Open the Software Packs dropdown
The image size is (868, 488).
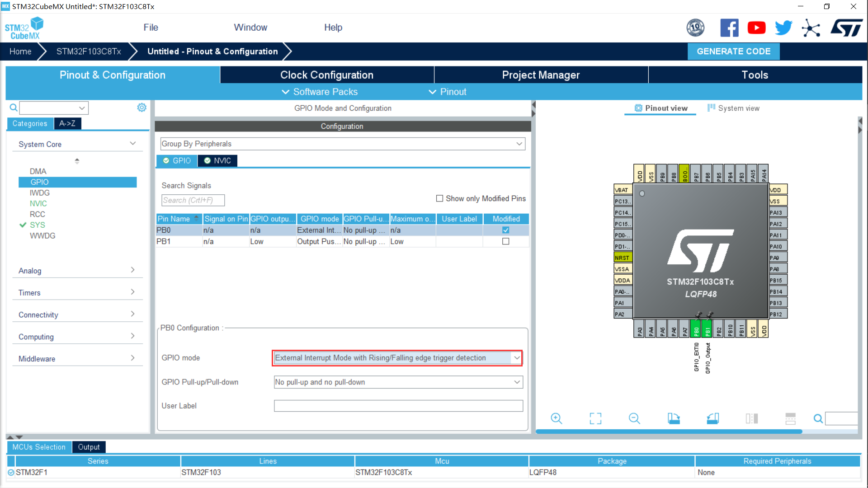pyautogui.click(x=320, y=92)
